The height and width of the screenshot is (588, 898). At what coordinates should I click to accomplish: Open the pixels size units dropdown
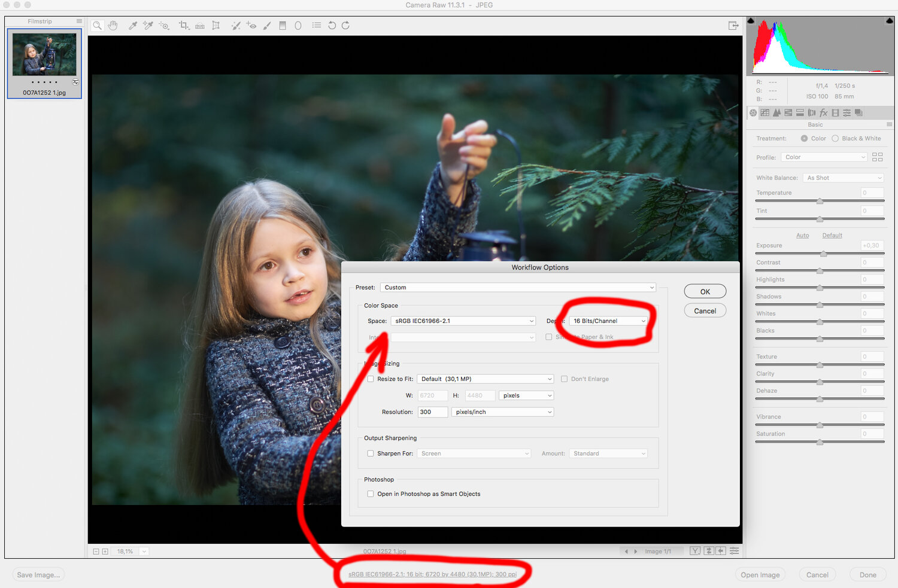tap(526, 395)
